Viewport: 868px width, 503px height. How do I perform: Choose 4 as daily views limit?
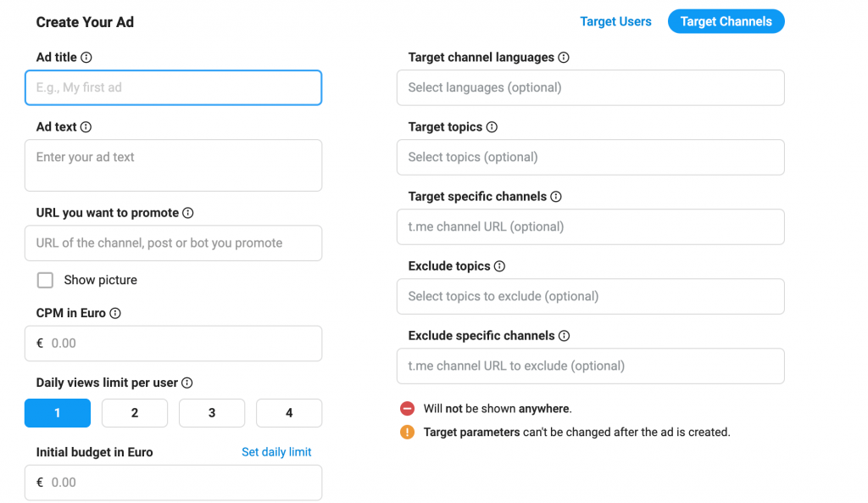(x=289, y=413)
